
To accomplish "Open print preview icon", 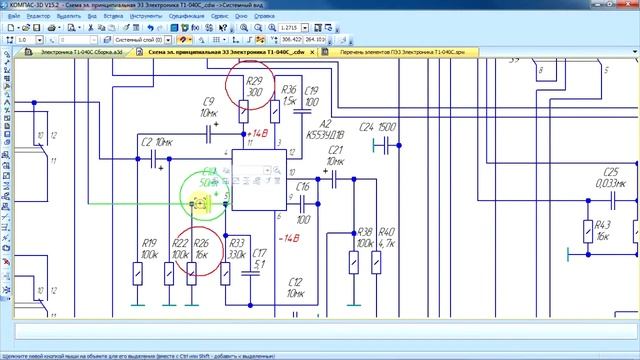I will (x=71, y=28).
